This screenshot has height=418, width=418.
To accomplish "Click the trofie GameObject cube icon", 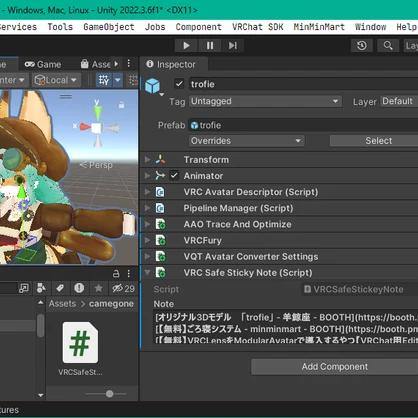I will [x=153, y=86].
